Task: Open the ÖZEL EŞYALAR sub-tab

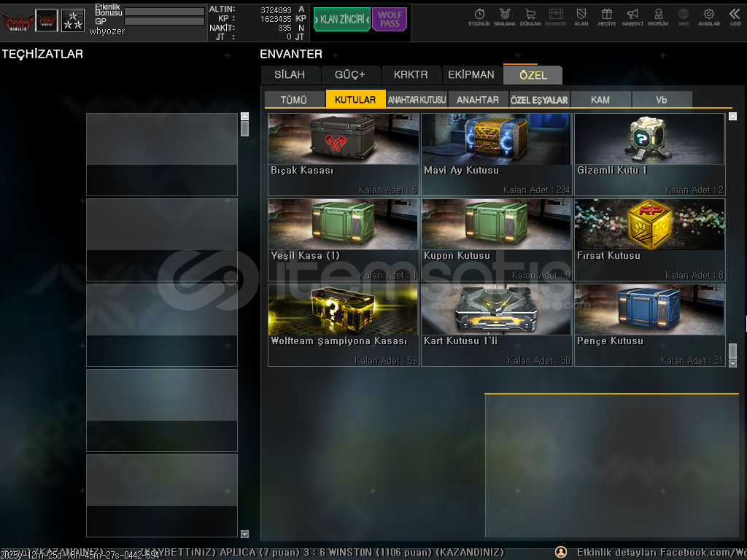Action: click(x=539, y=99)
